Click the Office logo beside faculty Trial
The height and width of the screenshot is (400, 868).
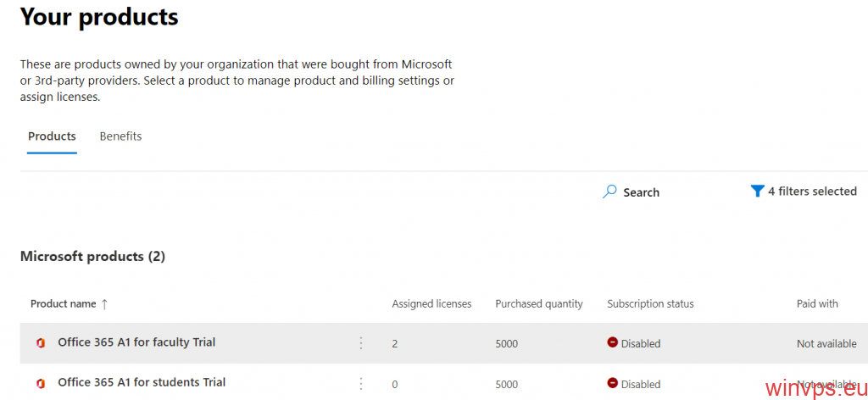pyautogui.click(x=40, y=343)
